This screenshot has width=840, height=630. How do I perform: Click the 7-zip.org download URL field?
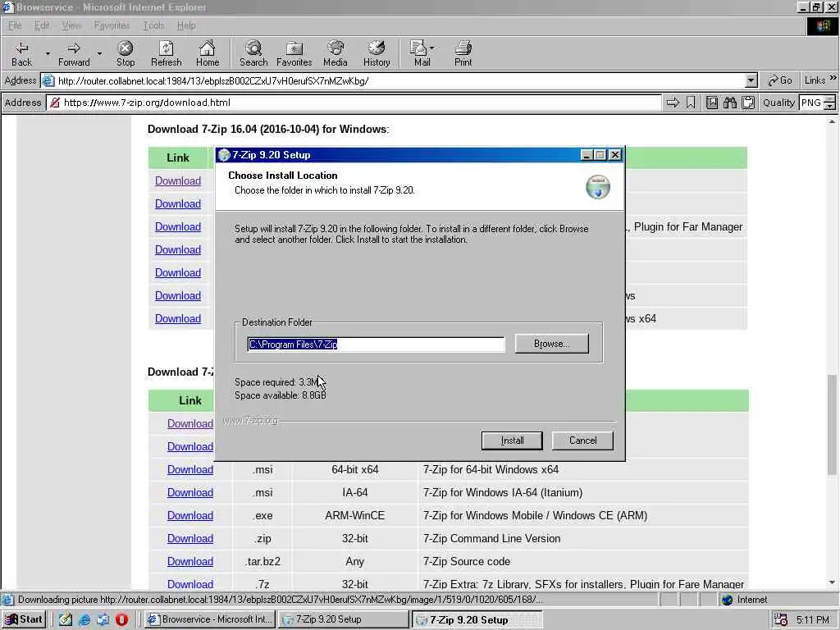click(x=354, y=103)
